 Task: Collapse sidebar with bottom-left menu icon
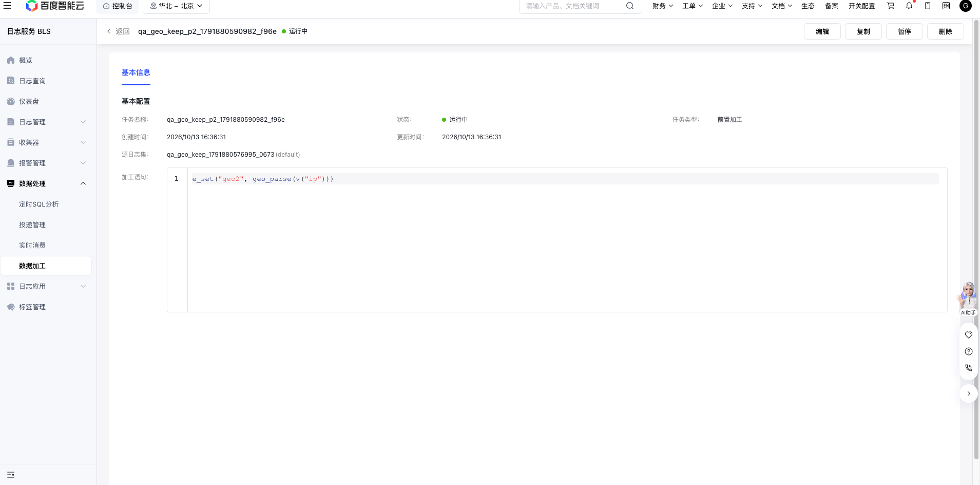11,475
